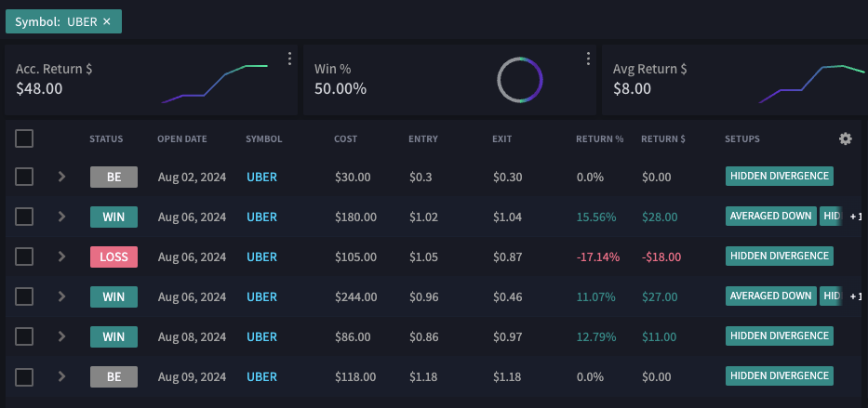Sort by the Open Date column header
868x408 pixels.
tap(182, 139)
